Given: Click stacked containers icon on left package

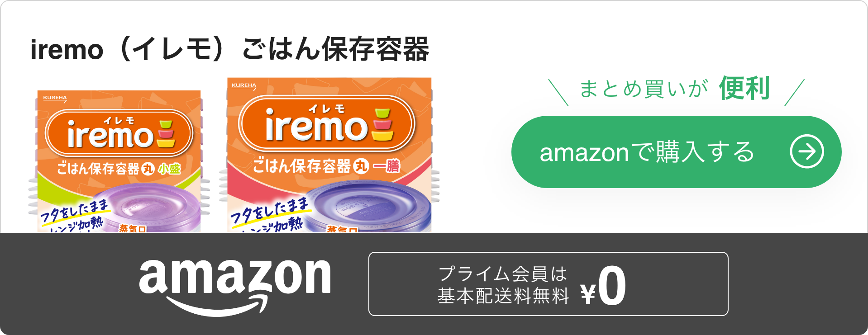Looking at the screenshot, I should [166, 134].
